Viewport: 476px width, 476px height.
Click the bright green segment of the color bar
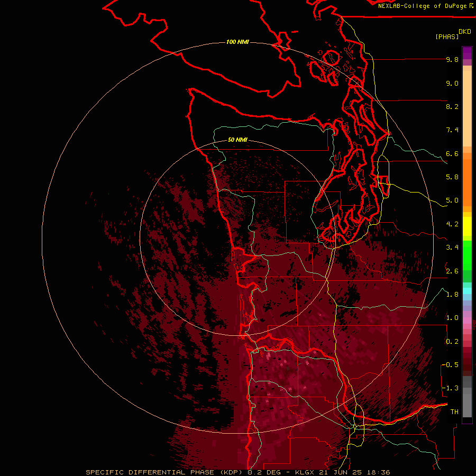click(x=467, y=255)
